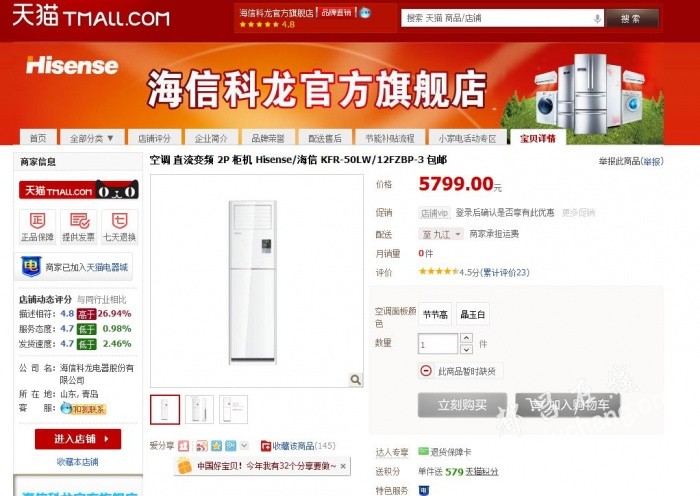Open the 至九江 delivery location dropdown
The width and height of the screenshot is (700, 496).
tap(441, 234)
